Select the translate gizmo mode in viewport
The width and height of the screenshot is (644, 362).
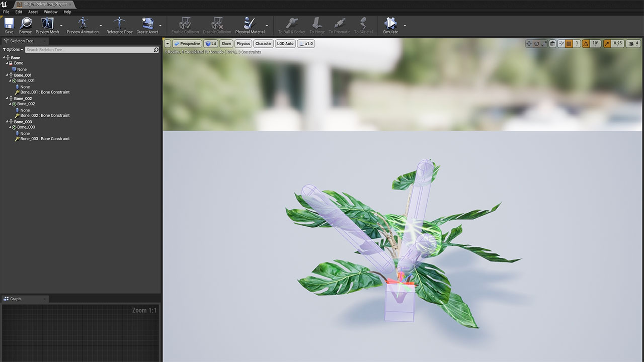pos(529,44)
